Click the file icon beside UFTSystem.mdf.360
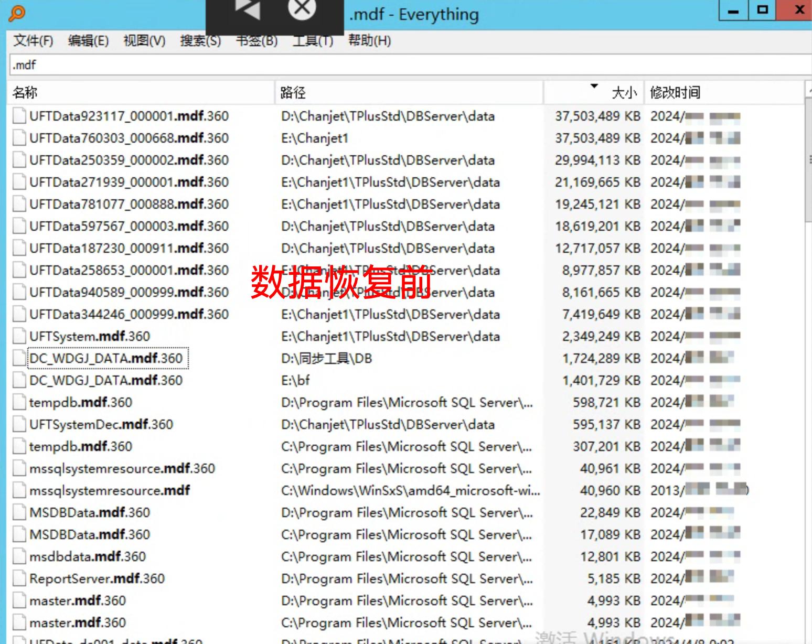This screenshot has height=644, width=812. [18, 336]
